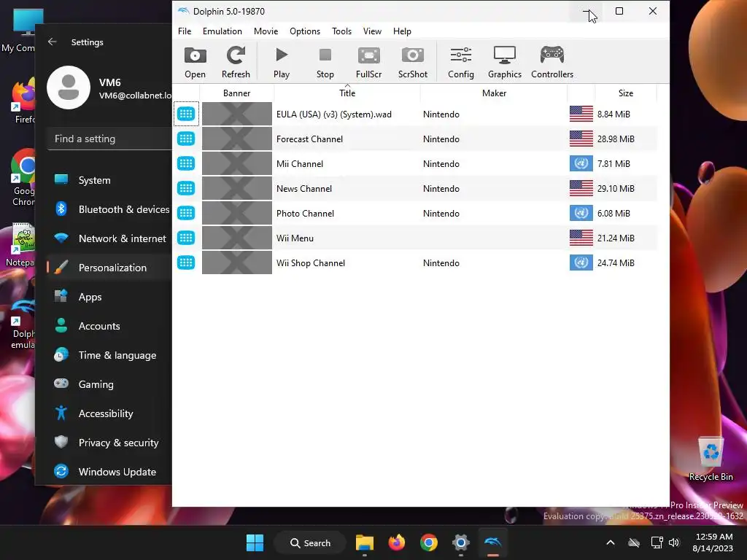Image resolution: width=747 pixels, height=560 pixels.
Task: Show hidden icons in system tray
Action: pos(611,542)
